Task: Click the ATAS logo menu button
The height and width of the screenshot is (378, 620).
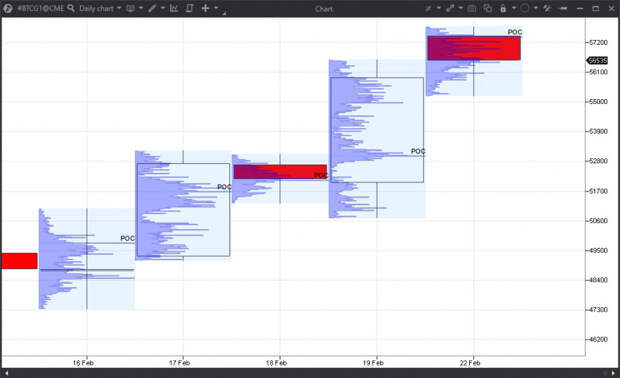Action: pyautogui.click(x=8, y=8)
